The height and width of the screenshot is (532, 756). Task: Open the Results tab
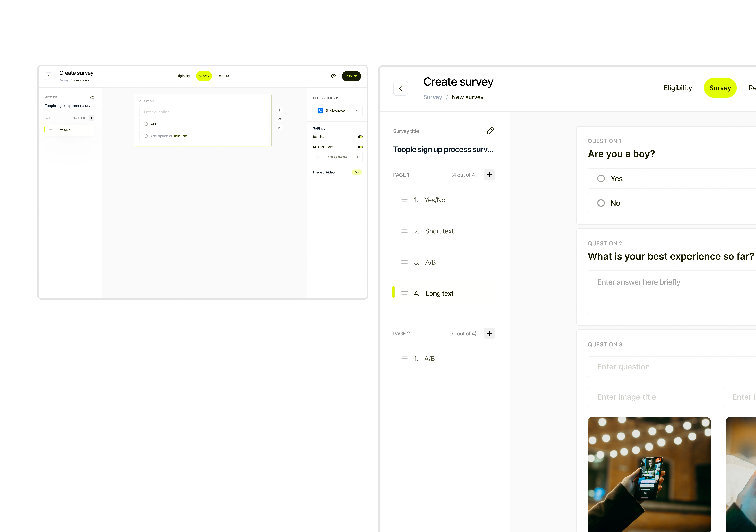(223, 76)
